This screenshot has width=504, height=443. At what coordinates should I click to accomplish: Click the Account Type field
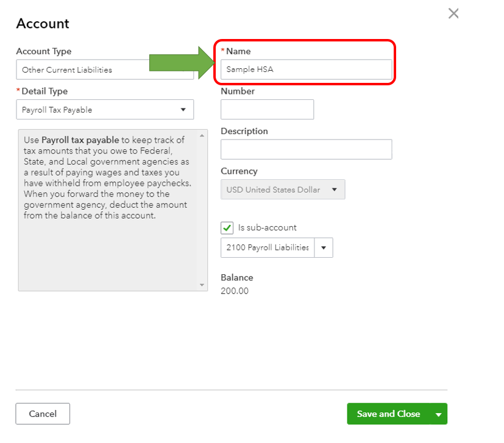click(x=82, y=69)
